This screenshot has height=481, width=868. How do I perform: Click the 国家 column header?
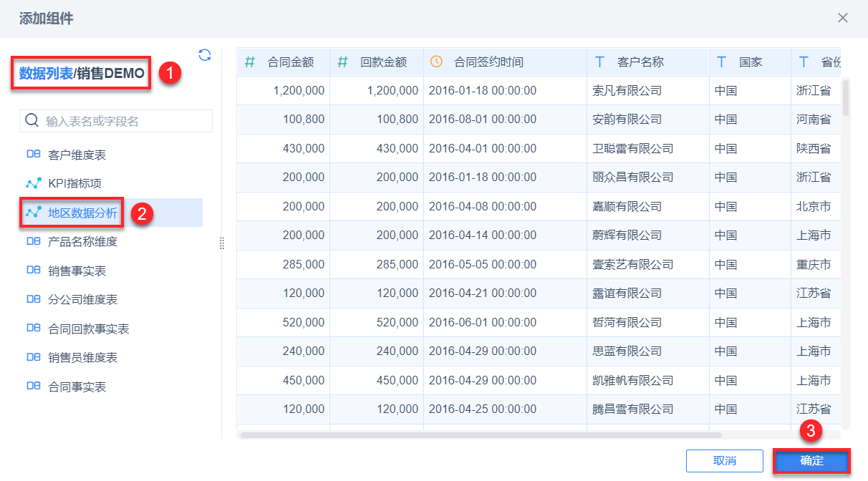coord(751,62)
